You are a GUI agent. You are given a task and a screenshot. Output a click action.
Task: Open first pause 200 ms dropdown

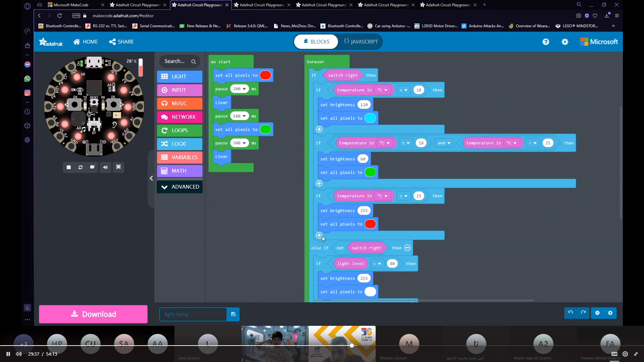coord(244,89)
